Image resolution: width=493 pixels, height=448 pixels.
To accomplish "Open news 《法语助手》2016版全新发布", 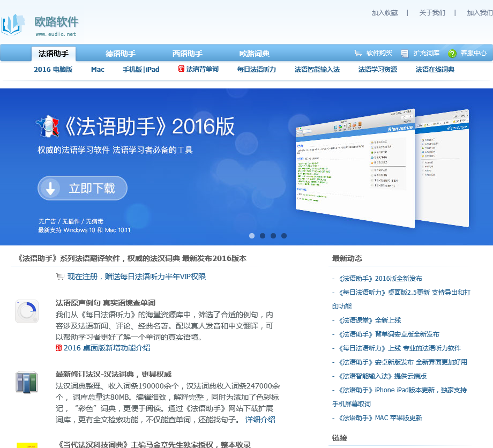I will [380, 279].
